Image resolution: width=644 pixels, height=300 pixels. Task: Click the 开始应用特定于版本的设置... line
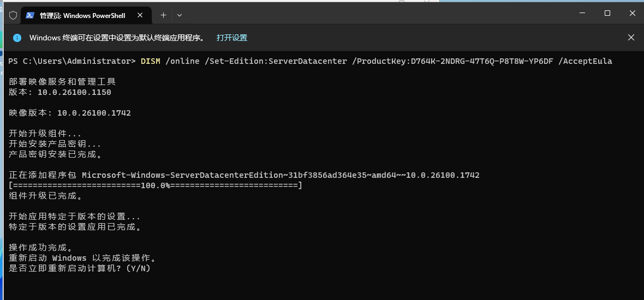(74, 217)
